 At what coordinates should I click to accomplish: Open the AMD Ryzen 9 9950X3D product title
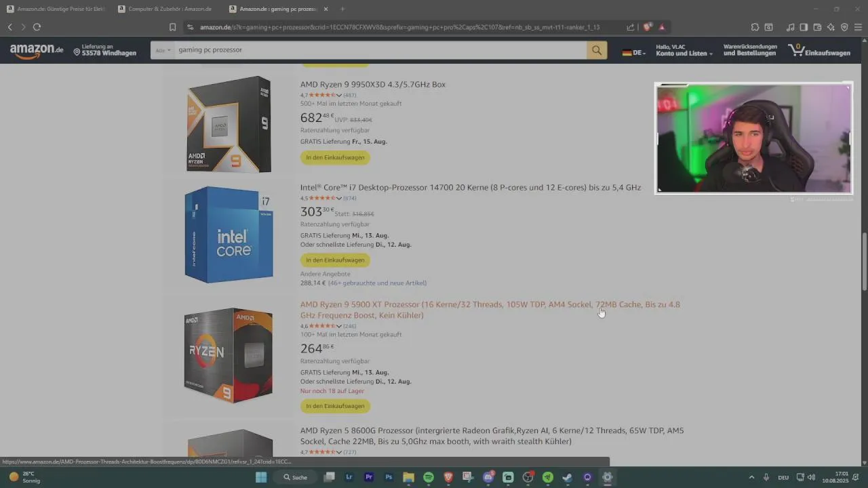point(373,85)
